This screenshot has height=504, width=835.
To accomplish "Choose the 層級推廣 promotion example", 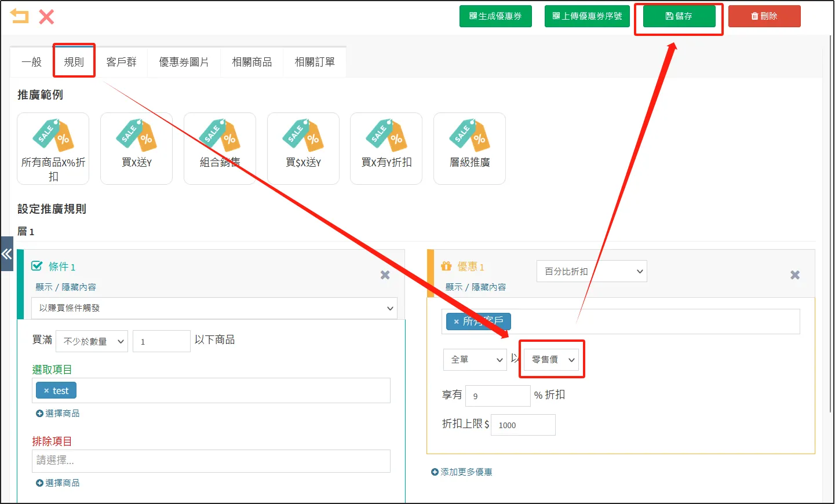I will point(469,148).
